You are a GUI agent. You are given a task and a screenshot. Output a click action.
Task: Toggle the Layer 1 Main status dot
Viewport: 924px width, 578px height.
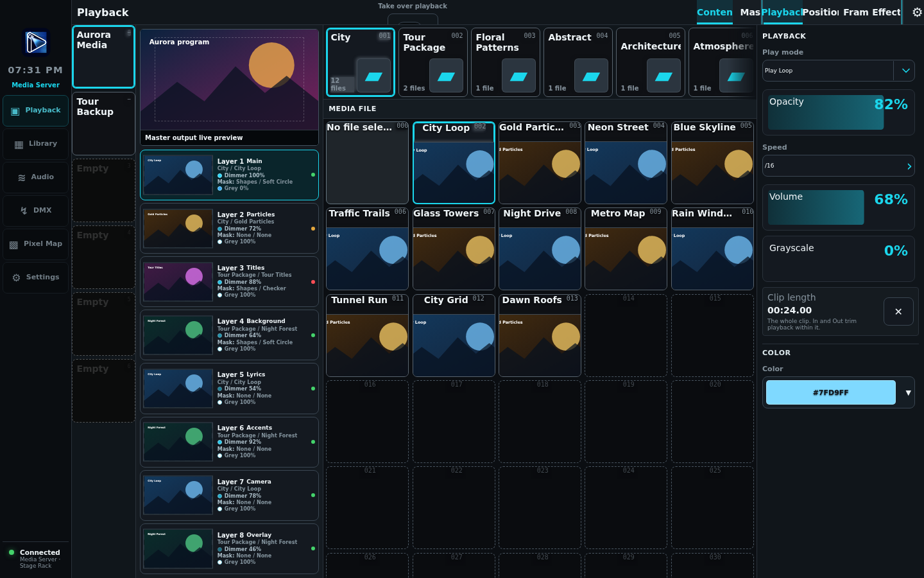313,175
